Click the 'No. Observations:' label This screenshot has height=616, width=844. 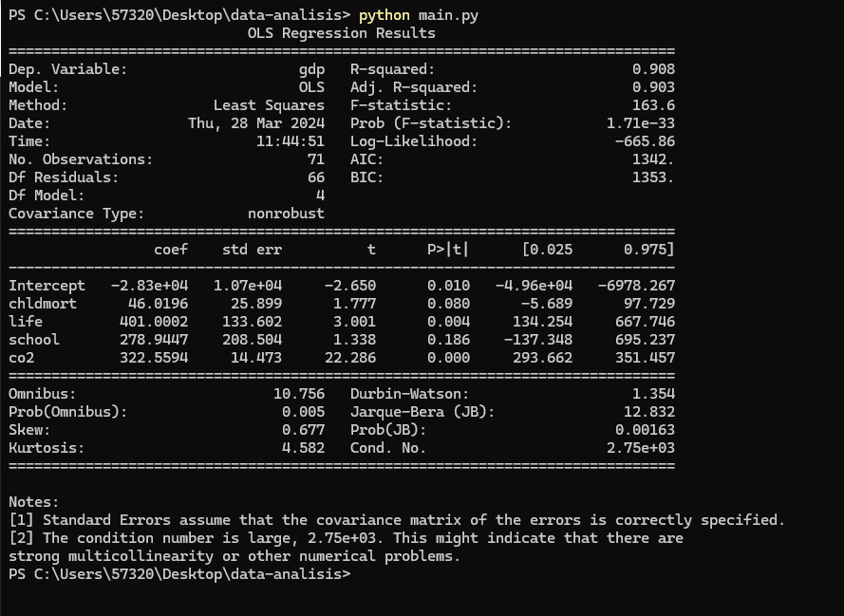click(81, 159)
